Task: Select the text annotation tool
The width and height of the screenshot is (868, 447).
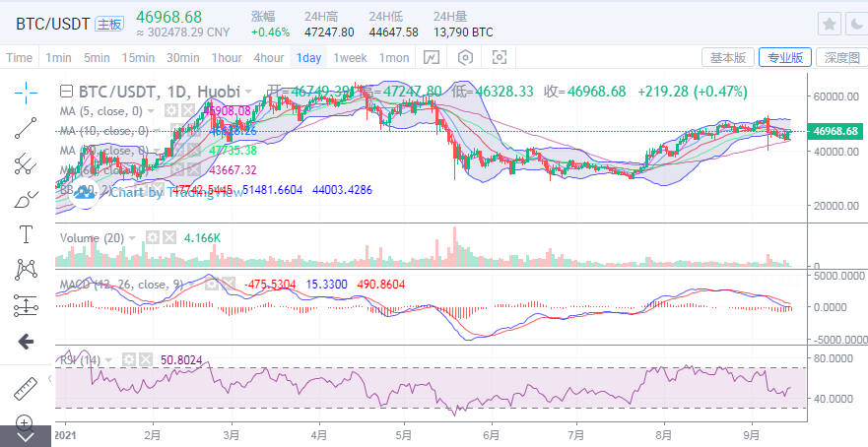Action: (26, 234)
